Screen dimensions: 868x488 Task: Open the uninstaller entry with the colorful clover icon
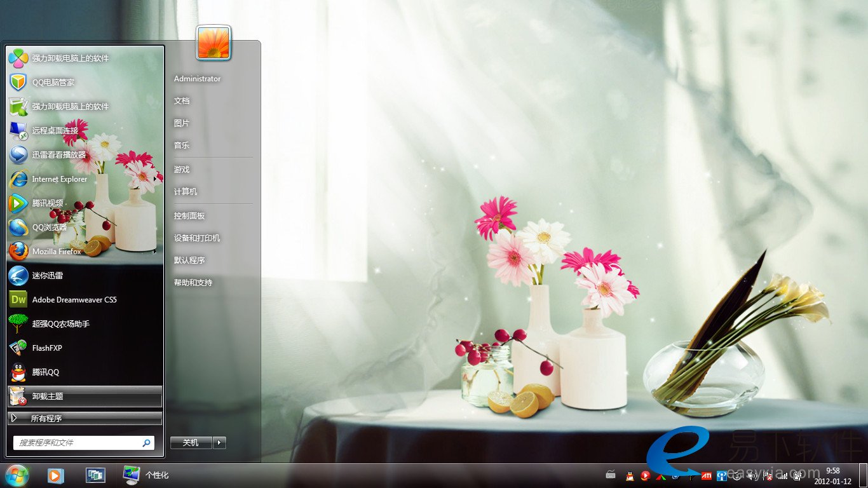(85, 58)
